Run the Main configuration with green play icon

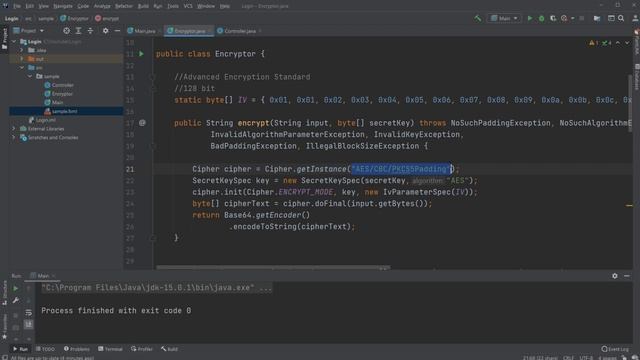pyautogui.click(x=530, y=18)
